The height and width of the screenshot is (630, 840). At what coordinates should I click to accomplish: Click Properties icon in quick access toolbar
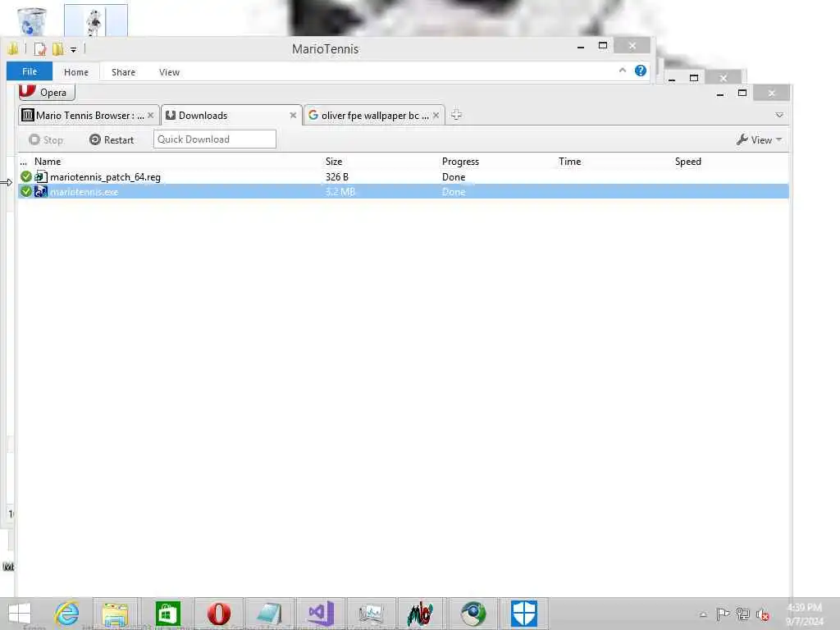[40, 49]
